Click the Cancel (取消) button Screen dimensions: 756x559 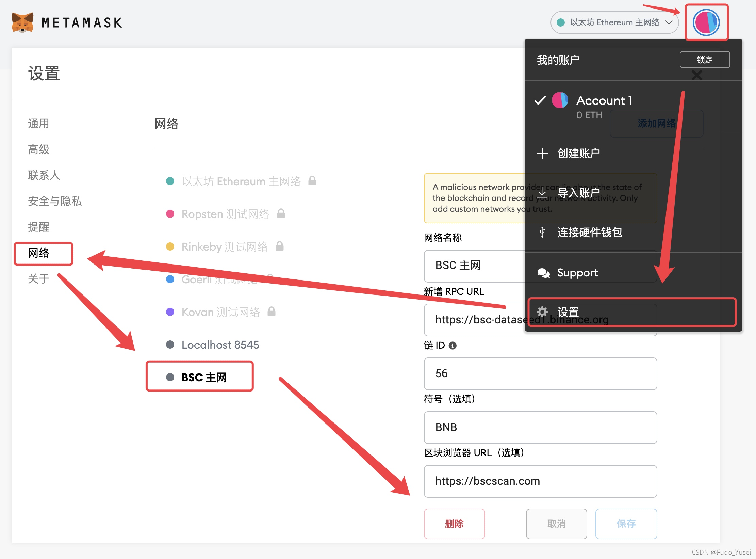click(x=556, y=524)
